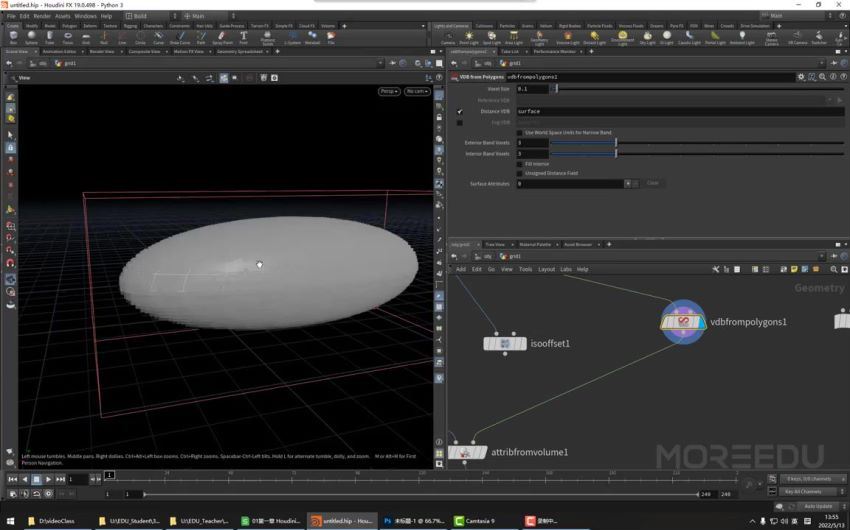Open network editor search magnifier
850x530 pixels.
(834, 269)
